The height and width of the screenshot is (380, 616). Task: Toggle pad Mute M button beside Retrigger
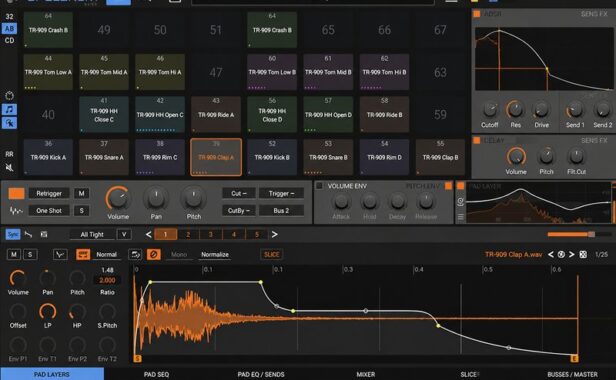point(81,193)
